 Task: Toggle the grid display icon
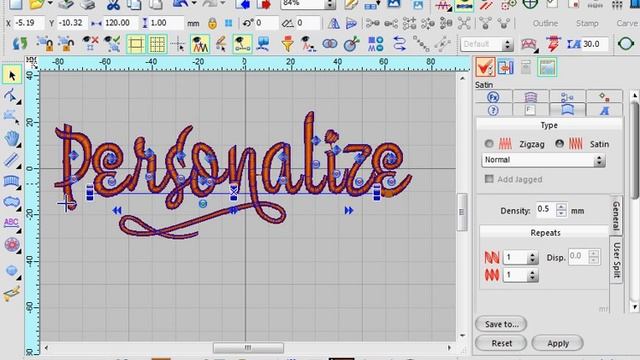pyautogui.click(x=157, y=44)
